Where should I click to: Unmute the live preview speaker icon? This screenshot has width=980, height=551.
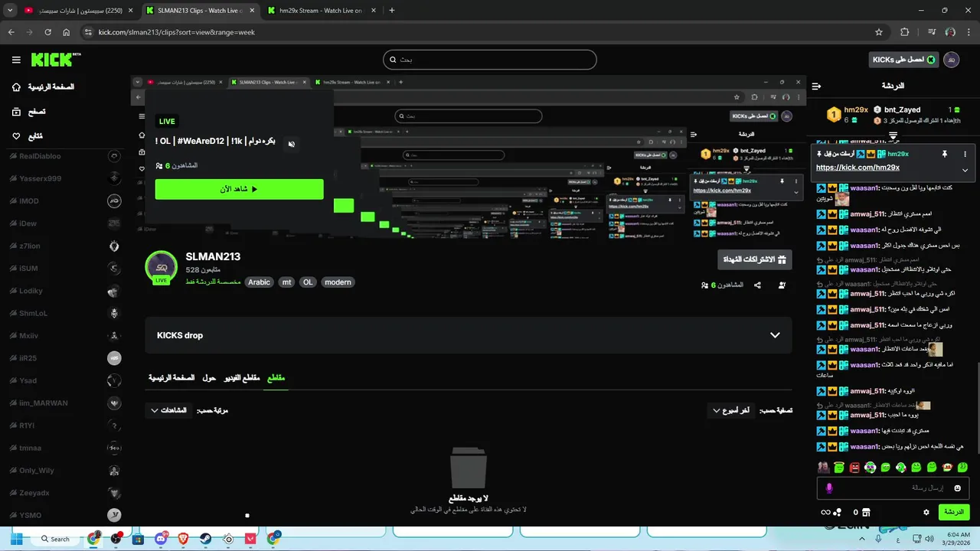pos(291,144)
